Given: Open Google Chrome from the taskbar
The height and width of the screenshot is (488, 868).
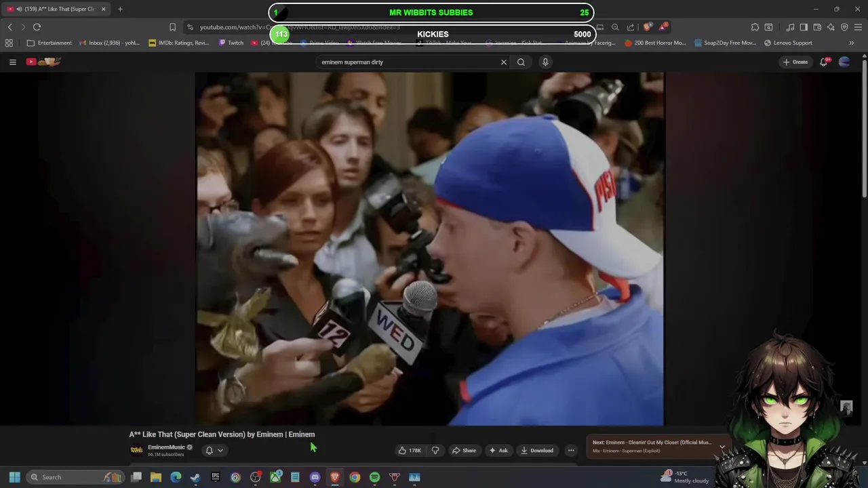Looking at the screenshot, I should pos(355,477).
